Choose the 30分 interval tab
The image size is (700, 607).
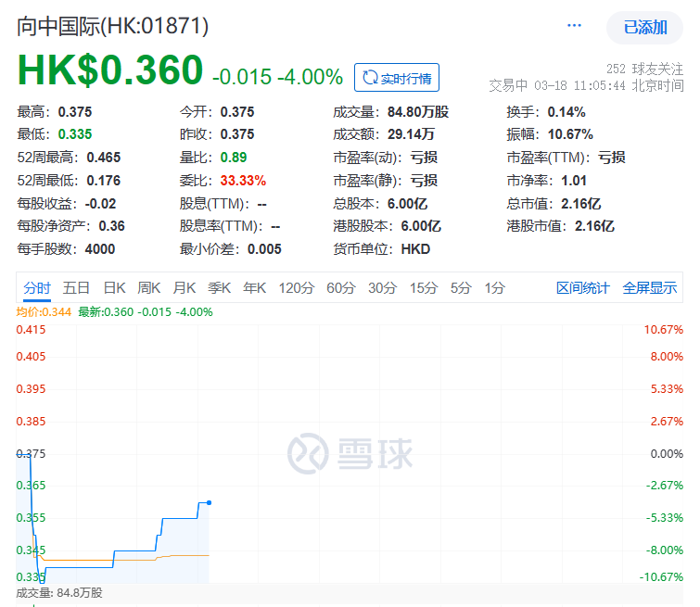[x=382, y=288]
